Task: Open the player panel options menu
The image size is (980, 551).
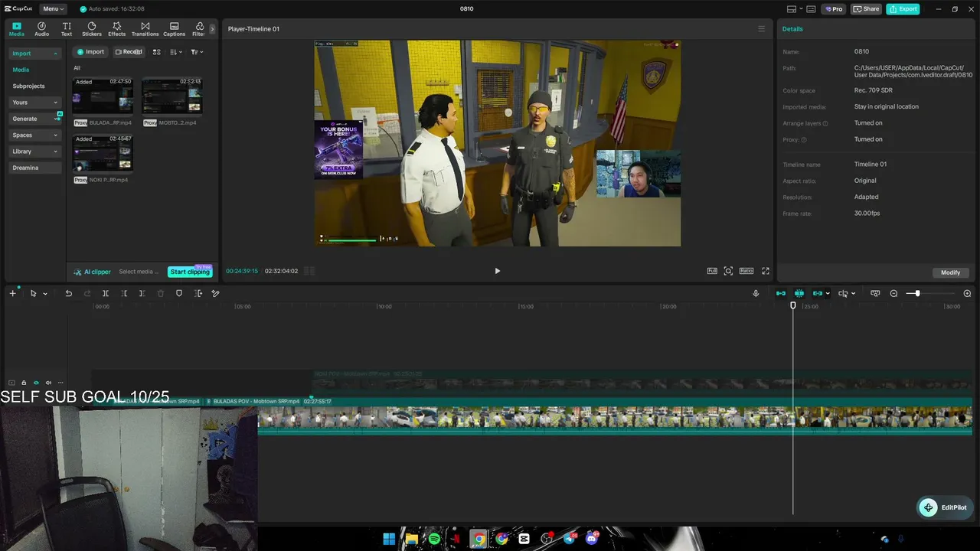Action: [761, 29]
